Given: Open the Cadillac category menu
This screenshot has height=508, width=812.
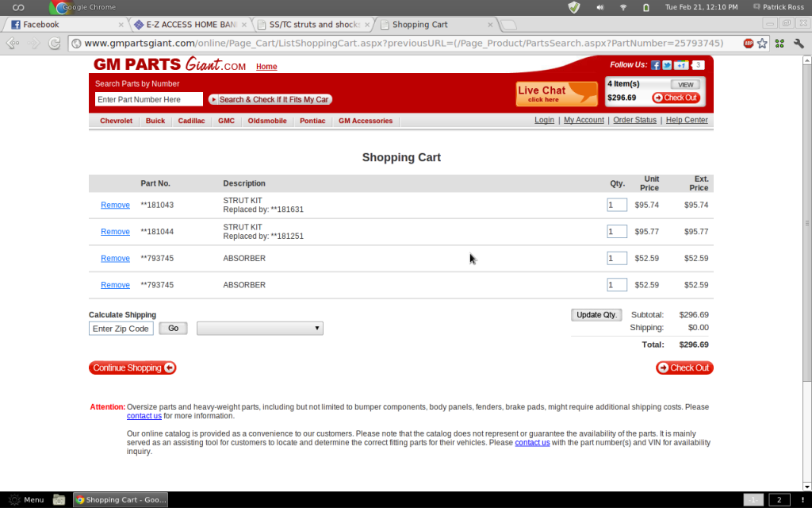Looking at the screenshot, I should [x=192, y=121].
